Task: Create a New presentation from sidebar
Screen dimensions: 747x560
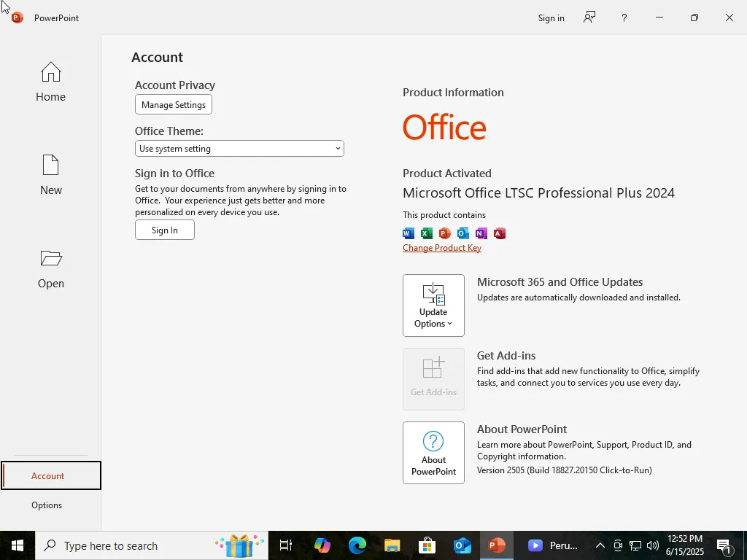Action: click(x=50, y=175)
